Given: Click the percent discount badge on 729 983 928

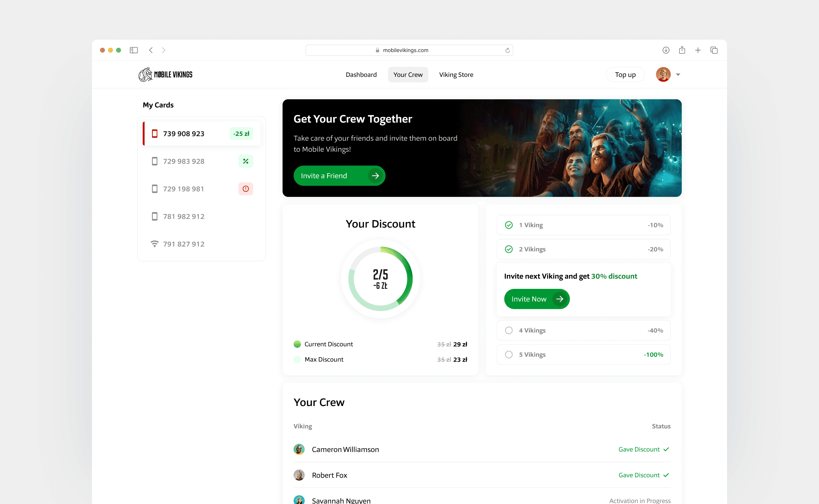Looking at the screenshot, I should [x=246, y=161].
